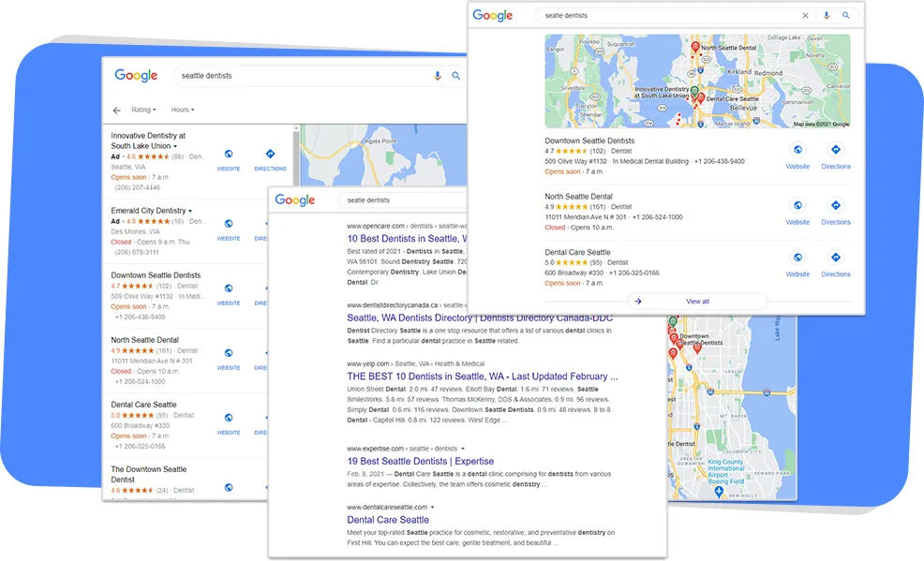Focus the search box on the organic results page
The width and height of the screenshot is (924, 561).
pos(403,200)
